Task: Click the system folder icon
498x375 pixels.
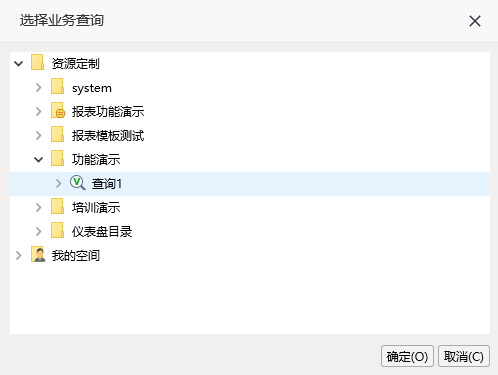Action: [x=57, y=87]
